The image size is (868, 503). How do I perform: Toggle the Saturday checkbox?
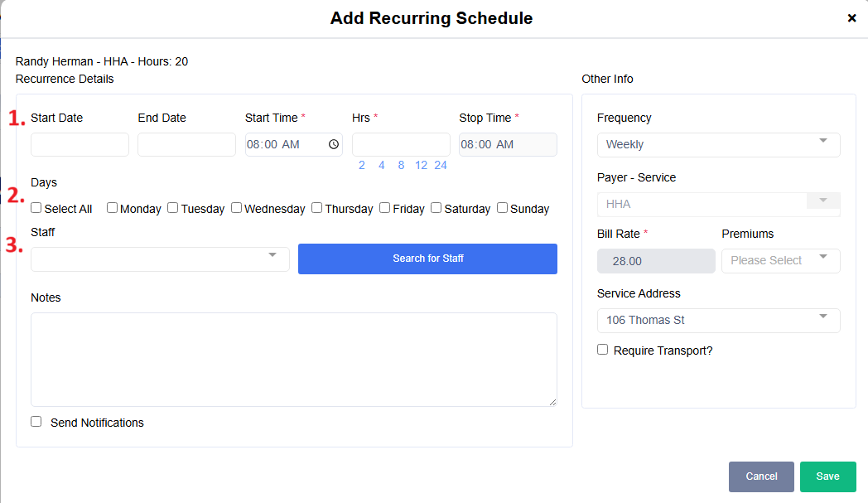436,208
